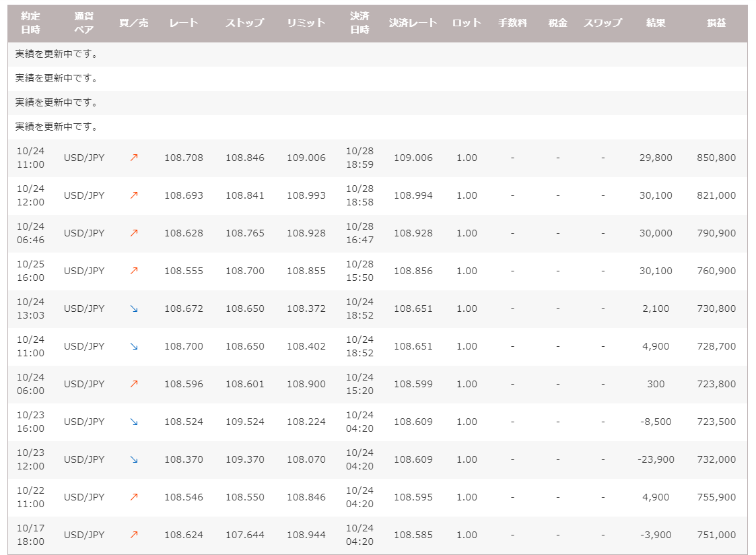Click the レート column header
Screen dimensions: 756x555
pyautogui.click(x=184, y=23)
